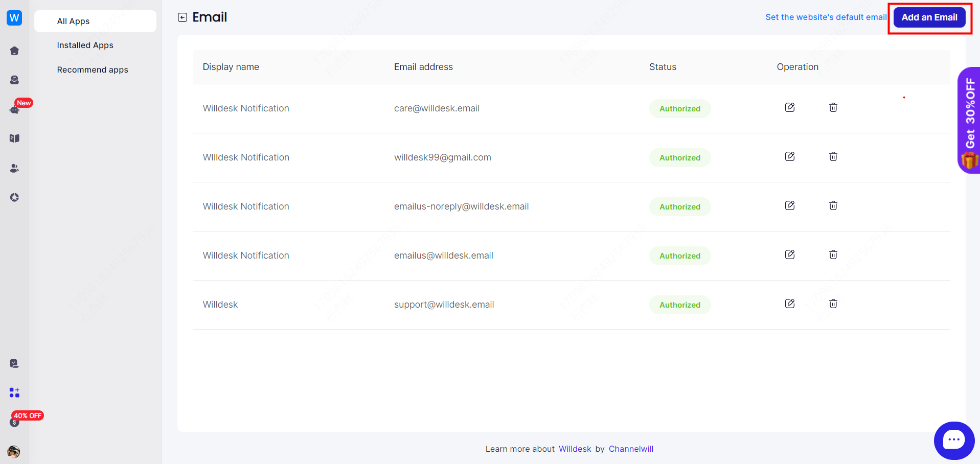Open the Willdesk link in footer
Image resolution: width=980 pixels, height=464 pixels.
click(x=575, y=449)
